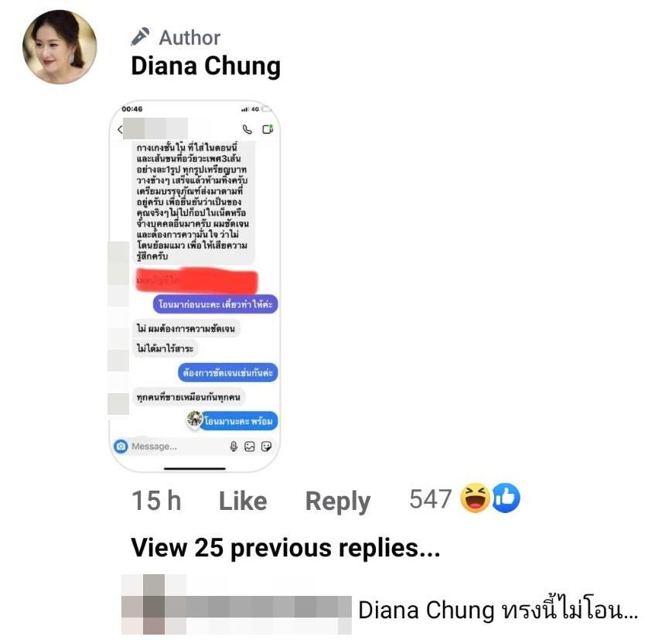Image resolution: width=672 pixels, height=640 pixels.
Task: Open the attached chat screenshot image
Action: 195,286
